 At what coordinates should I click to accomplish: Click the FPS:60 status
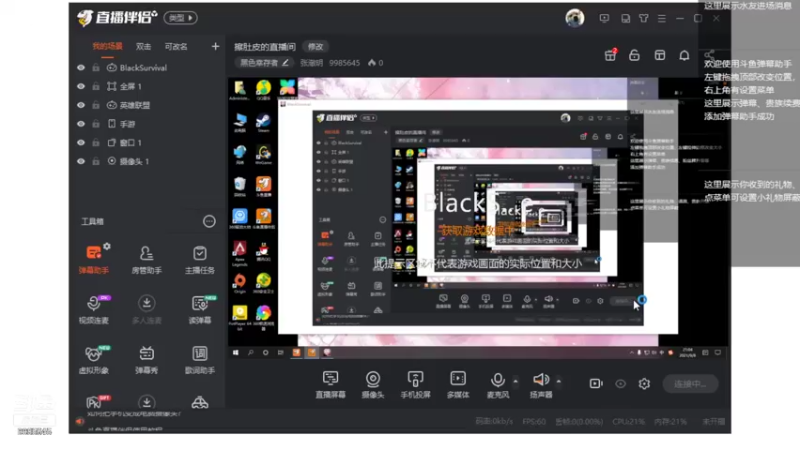(x=534, y=421)
